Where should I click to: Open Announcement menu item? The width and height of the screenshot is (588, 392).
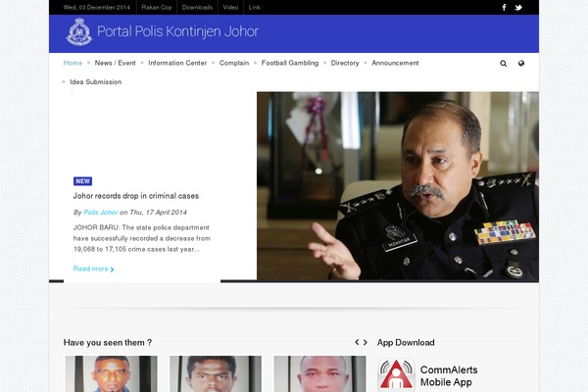[x=395, y=63]
